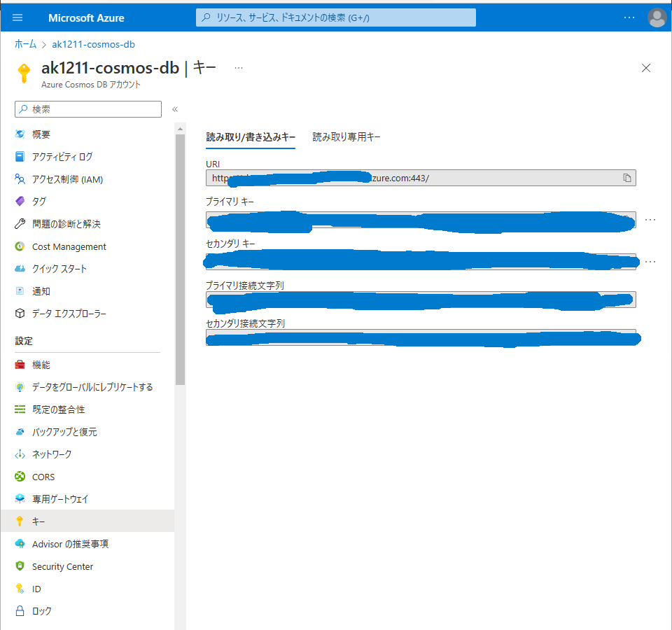Viewport: 672px width, 630px height.
Task: Switch to the 読み取り専用キー tab
Action: [x=346, y=137]
